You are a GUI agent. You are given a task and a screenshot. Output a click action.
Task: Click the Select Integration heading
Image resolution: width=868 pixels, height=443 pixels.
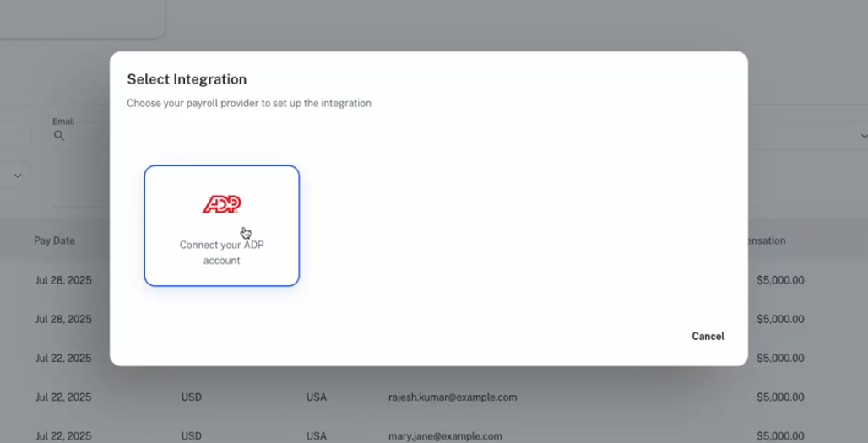(187, 79)
